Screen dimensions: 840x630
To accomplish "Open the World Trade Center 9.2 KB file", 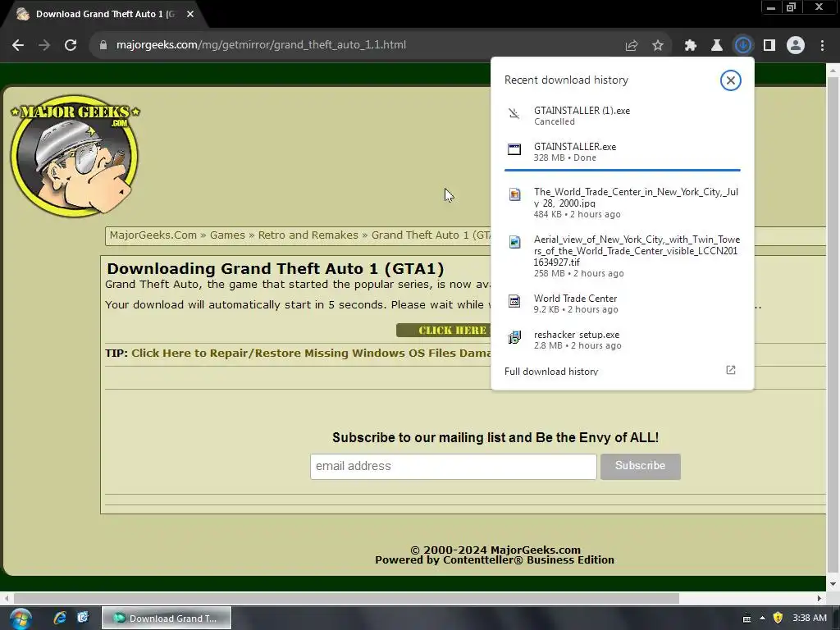I will [x=622, y=304].
